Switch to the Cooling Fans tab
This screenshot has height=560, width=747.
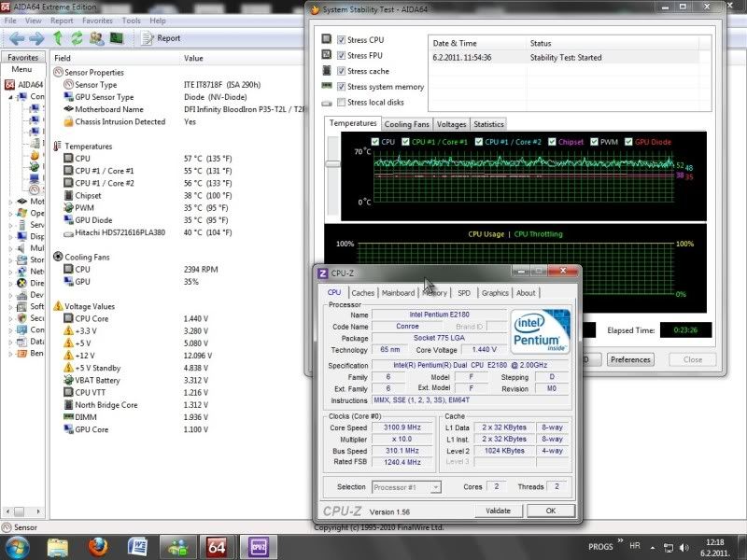(406, 124)
